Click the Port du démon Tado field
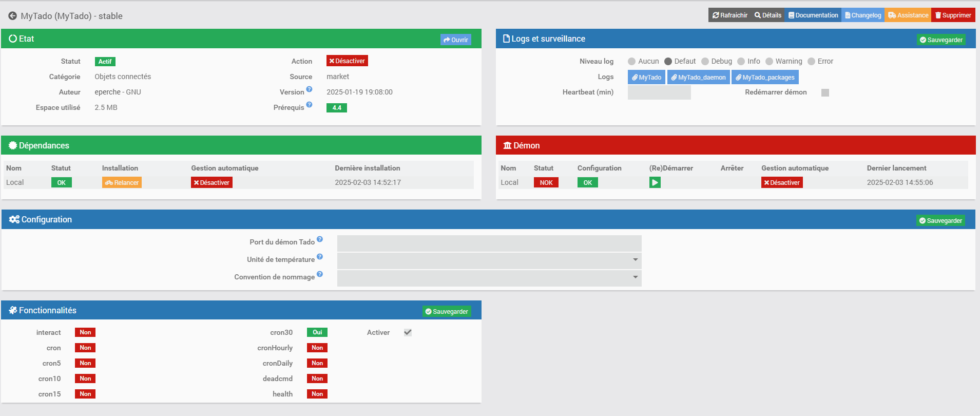The height and width of the screenshot is (416, 980). [489, 243]
